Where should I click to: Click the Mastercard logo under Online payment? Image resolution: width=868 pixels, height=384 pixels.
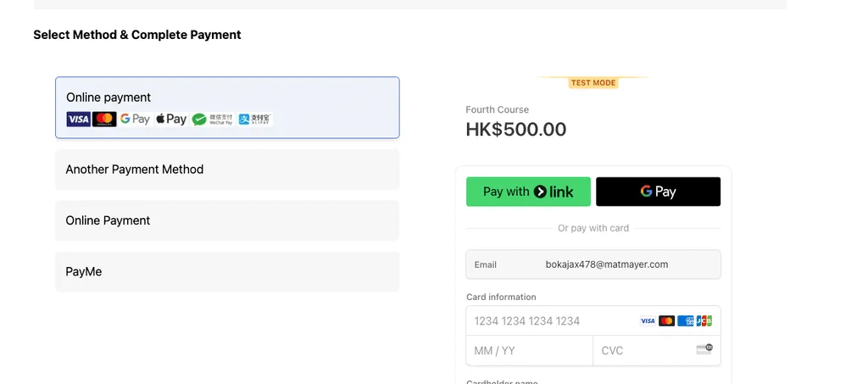pos(104,119)
